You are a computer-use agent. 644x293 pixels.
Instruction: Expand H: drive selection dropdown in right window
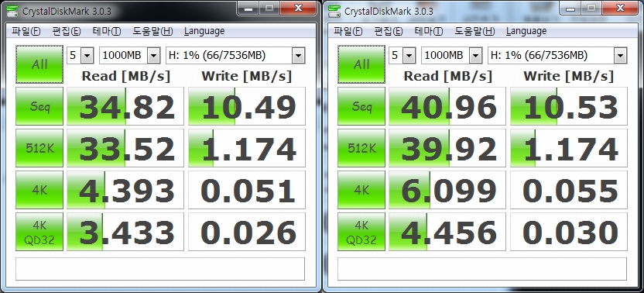620,56
